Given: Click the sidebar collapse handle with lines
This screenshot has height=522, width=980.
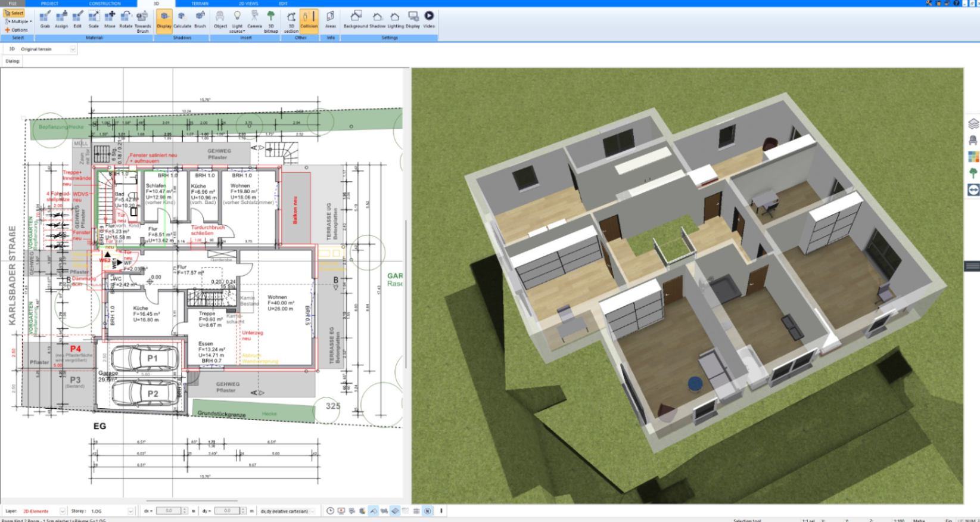Looking at the screenshot, I should [x=972, y=266].
